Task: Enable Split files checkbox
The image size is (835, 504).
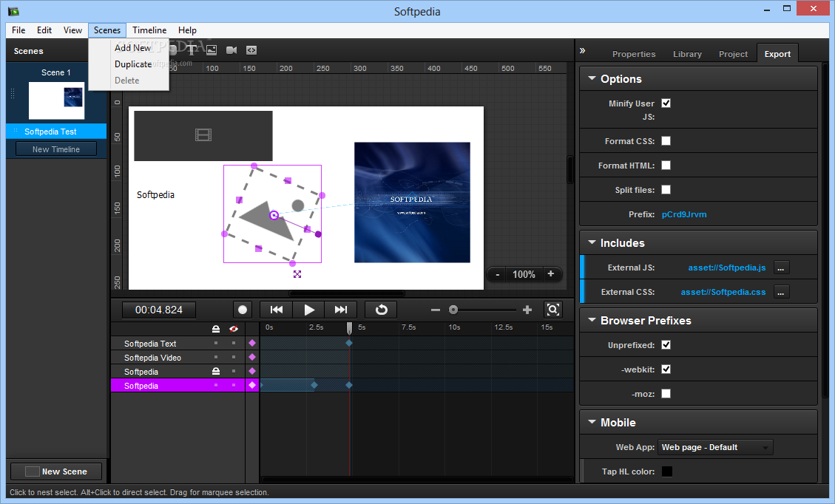Action: (x=666, y=190)
